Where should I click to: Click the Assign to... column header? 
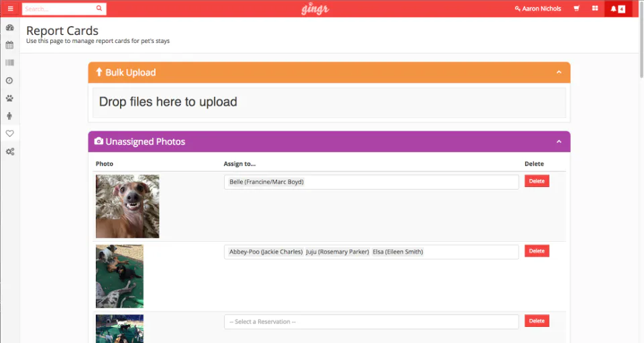(239, 163)
